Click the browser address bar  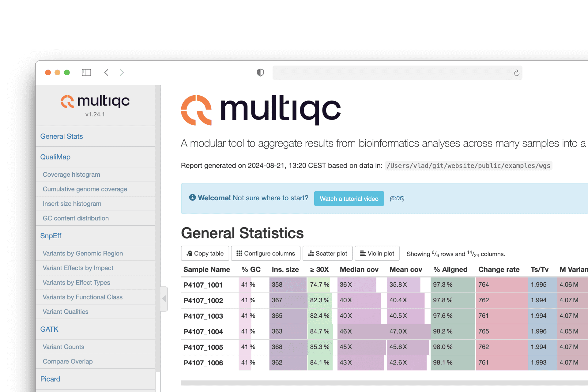pyautogui.click(x=397, y=73)
